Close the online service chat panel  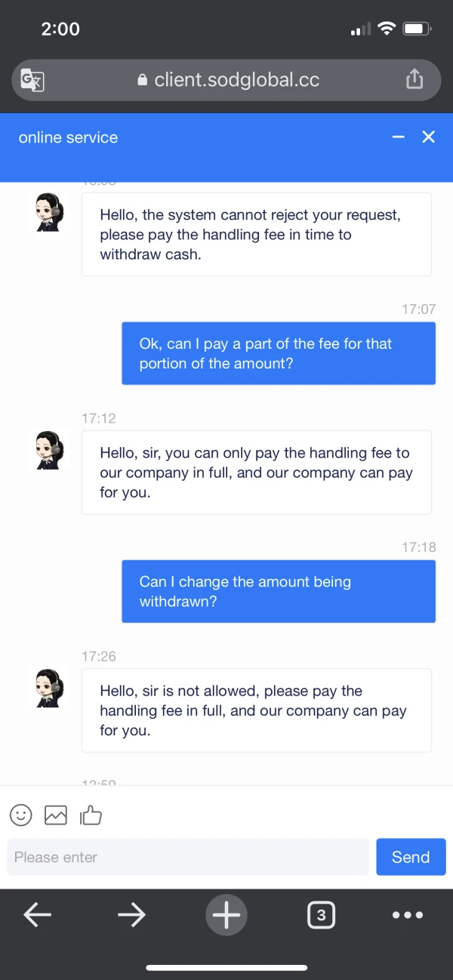[x=428, y=137]
